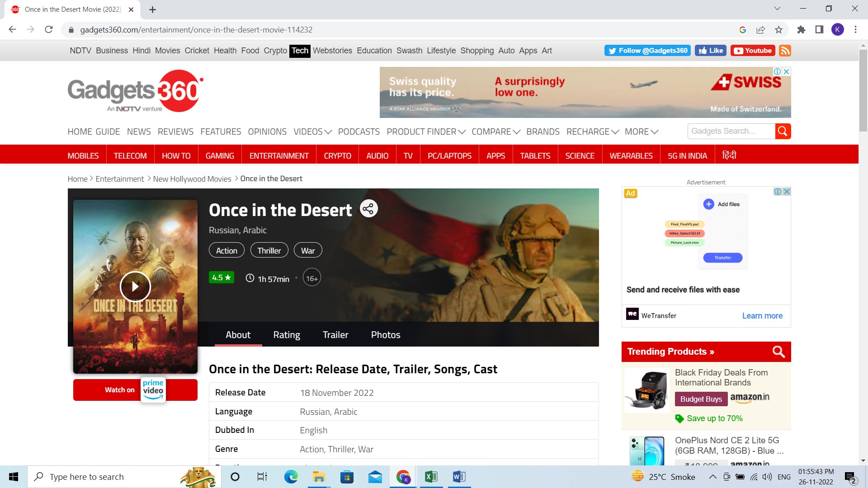Click the page vertical scrollbar thumb

(x=863, y=90)
